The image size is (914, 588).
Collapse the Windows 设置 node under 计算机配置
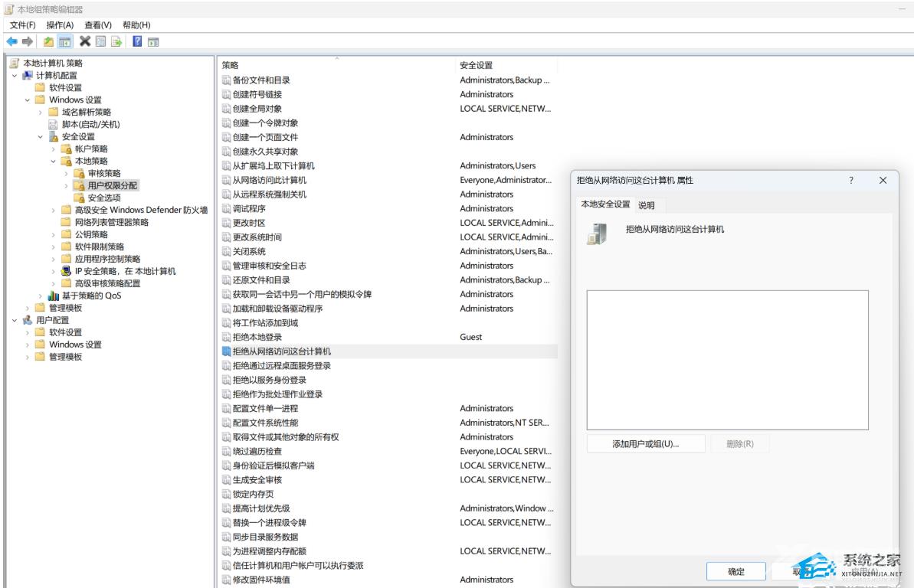[28, 100]
